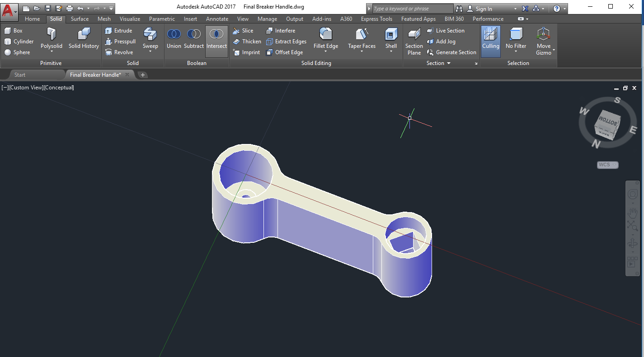Screen dimensions: 644x357
Task: Expand the Fillet Edge dropdown arrow
Action: pos(326,51)
